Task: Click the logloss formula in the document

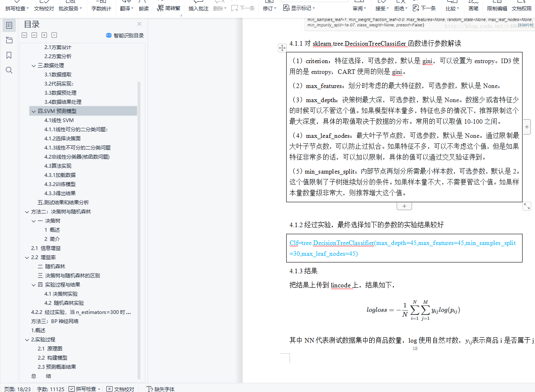Action: 413,310
